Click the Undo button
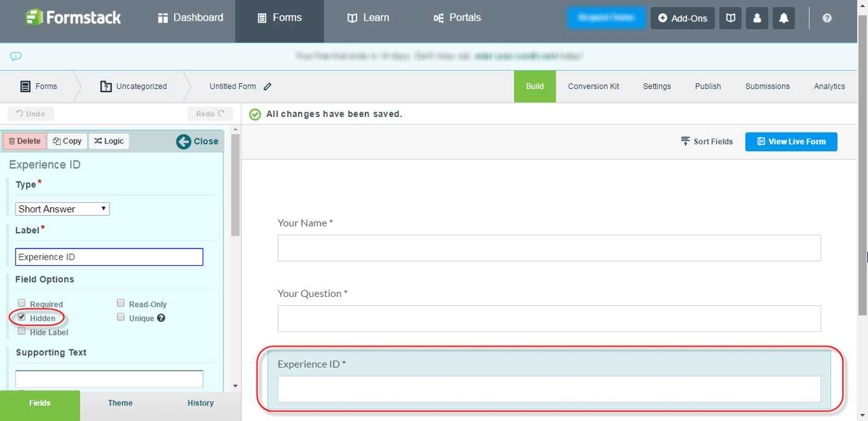 coord(31,114)
